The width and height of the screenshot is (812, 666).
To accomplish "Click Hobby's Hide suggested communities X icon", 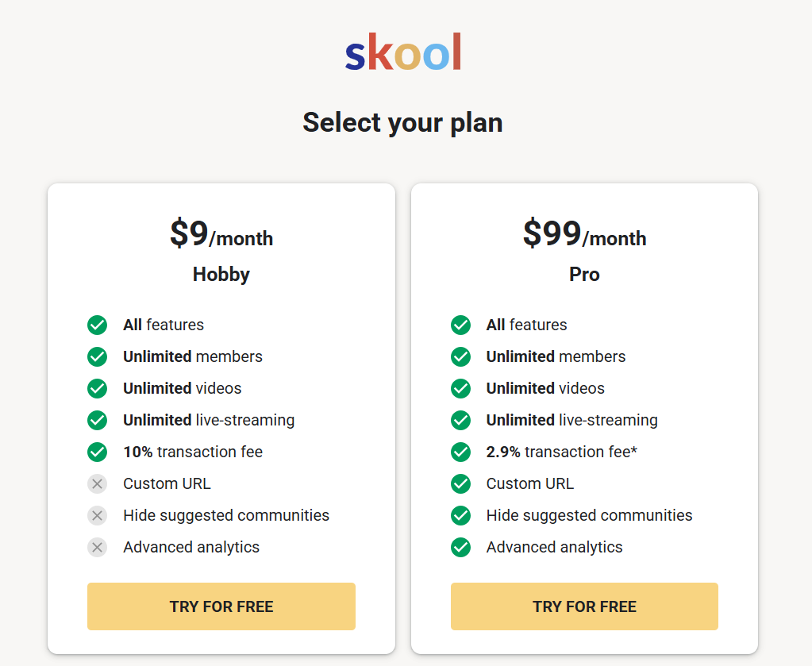I will 97,515.
